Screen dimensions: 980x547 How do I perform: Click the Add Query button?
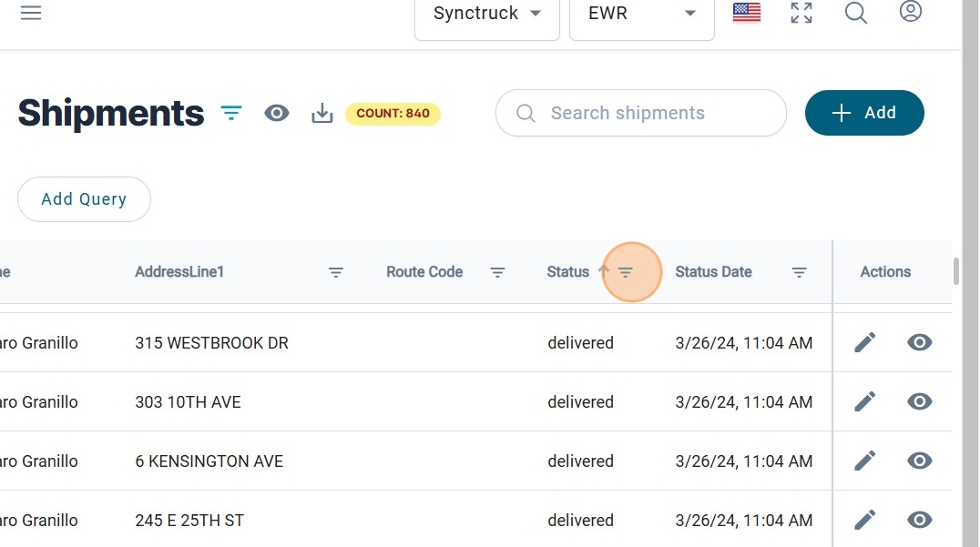(x=84, y=199)
